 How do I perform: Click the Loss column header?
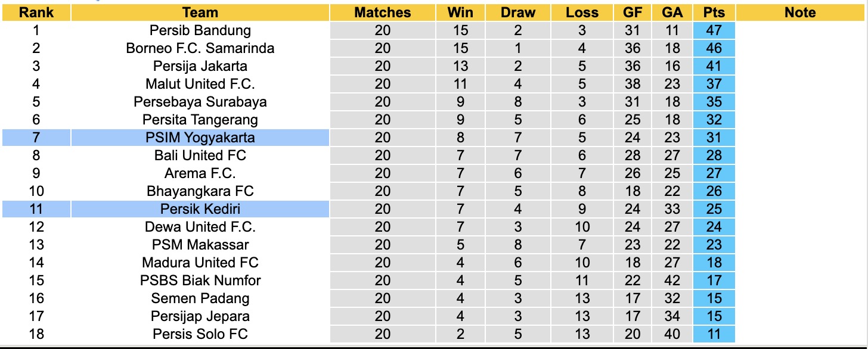pyautogui.click(x=582, y=13)
